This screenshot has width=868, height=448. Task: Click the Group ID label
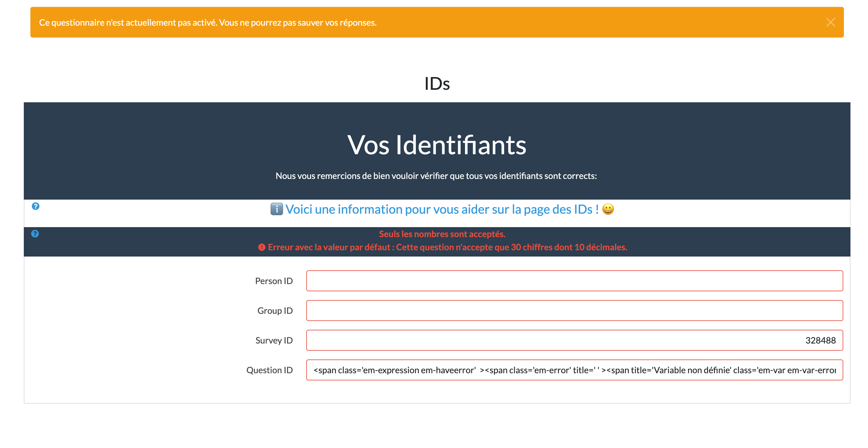coord(275,310)
